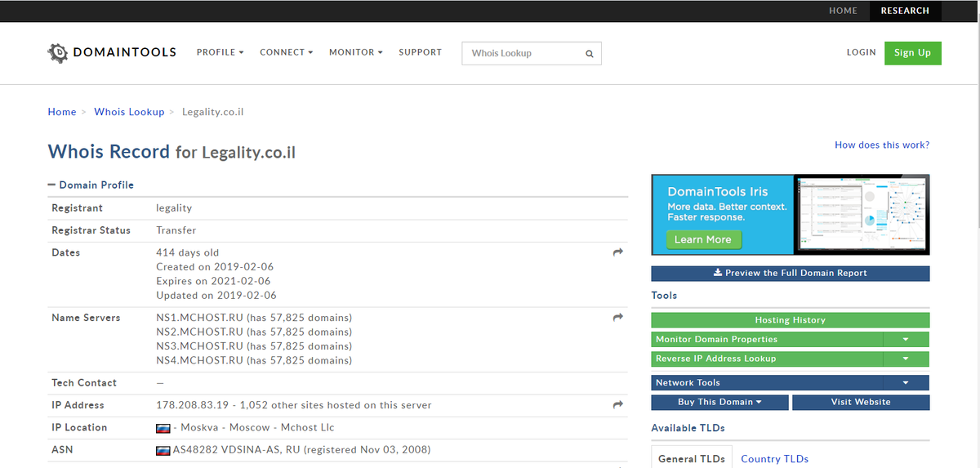Click share arrow in Name Servers row
The image size is (980, 468).
[618, 318]
